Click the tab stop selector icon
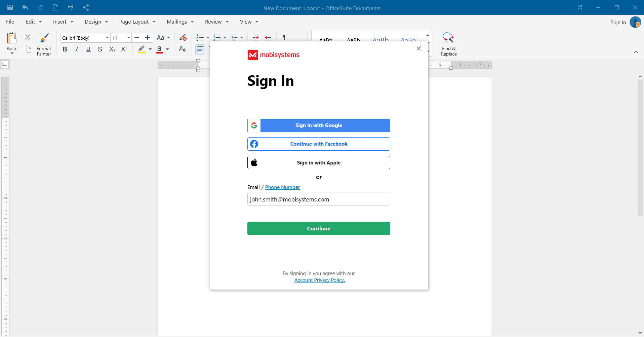The width and height of the screenshot is (644, 337). click(x=5, y=64)
